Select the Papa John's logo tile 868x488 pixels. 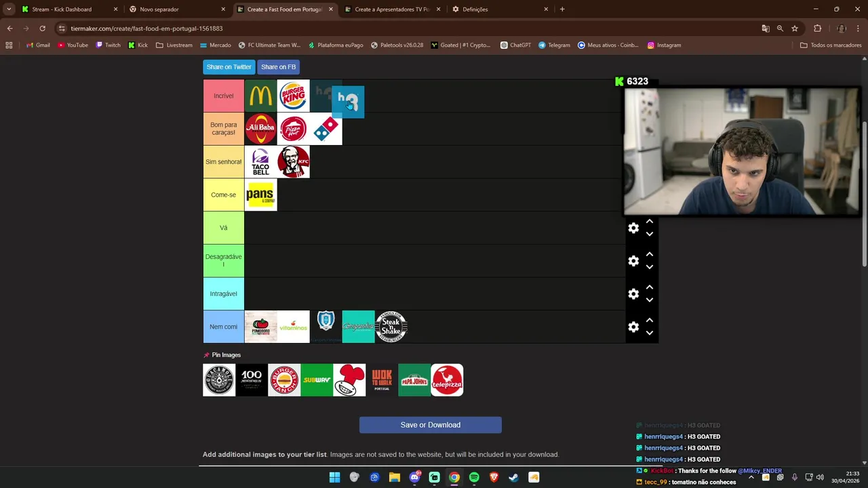tap(414, 380)
